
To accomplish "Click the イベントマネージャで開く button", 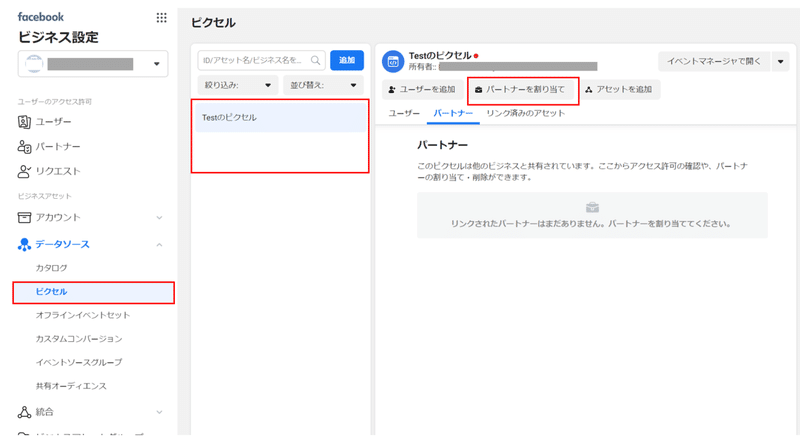I will pyautogui.click(x=714, y=61).
